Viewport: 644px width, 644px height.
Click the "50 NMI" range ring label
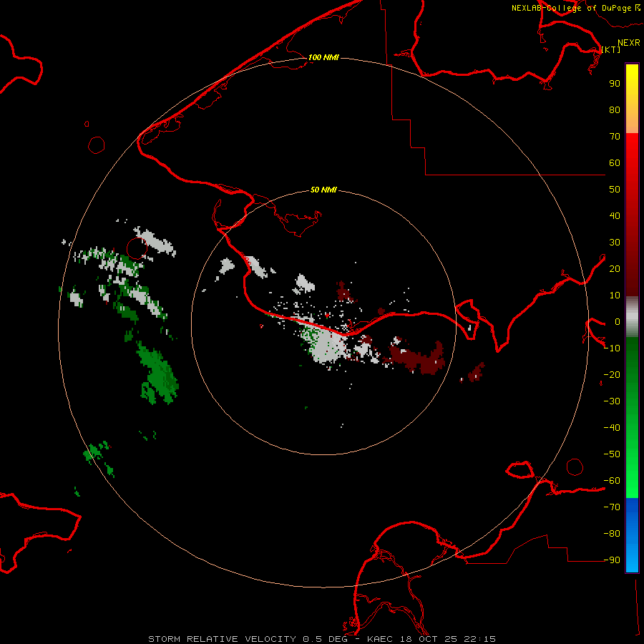(x=323, y=190)
